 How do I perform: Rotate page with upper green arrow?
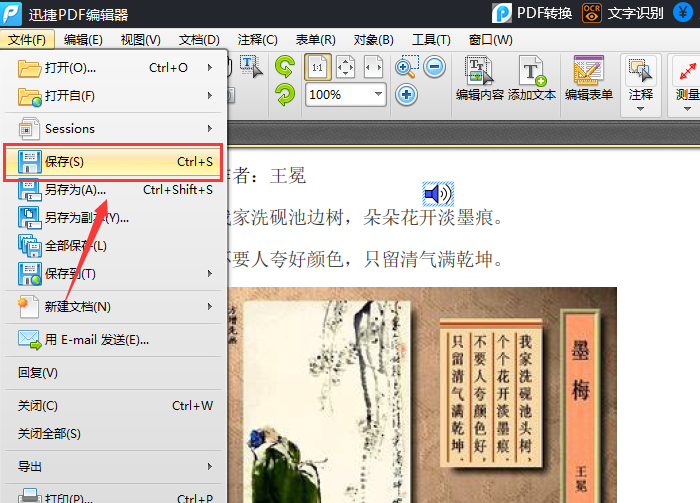pos(285,67)
